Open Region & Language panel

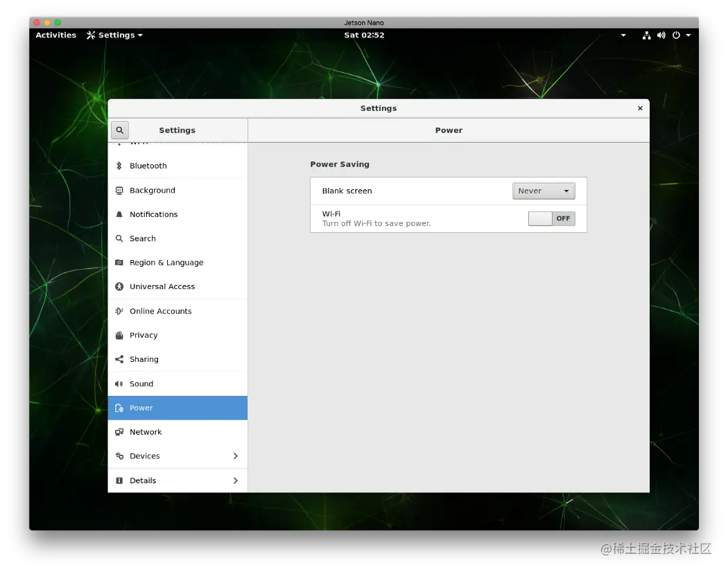[177, 263]
